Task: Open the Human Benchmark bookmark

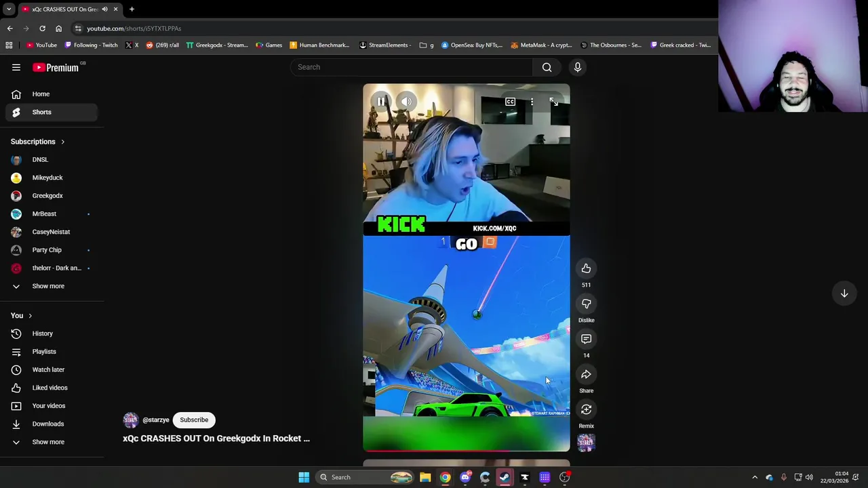Action: tap(319, 45)
